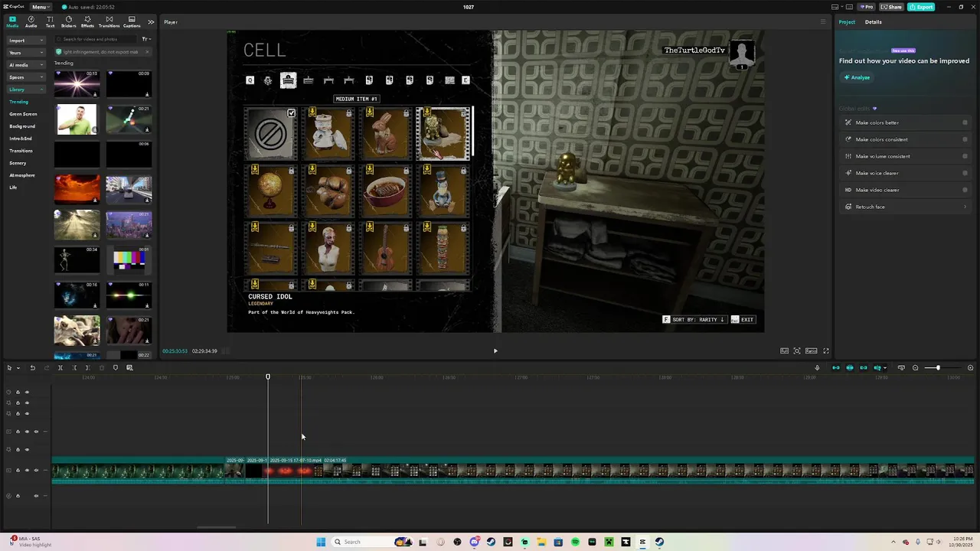Toggle auto snapping in timeline
980x551 pixels.
click(x=850, y=368)
